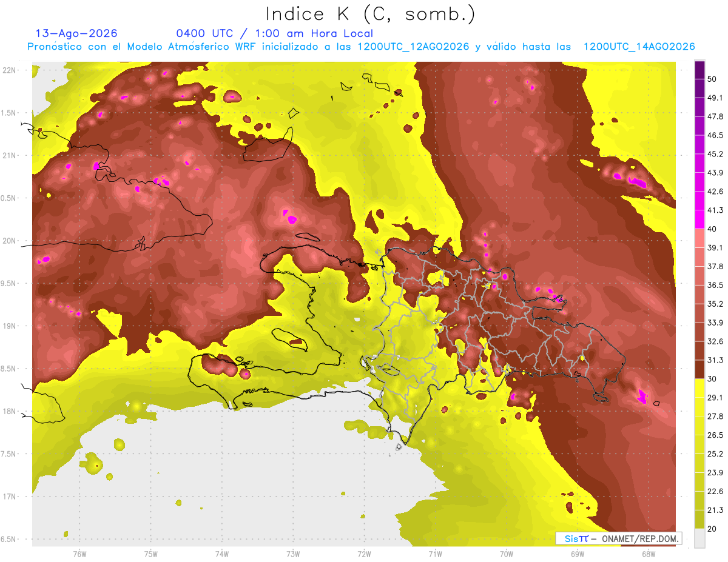Screen dimensions: 728x562
Task: Click the "75W" longitude label
Action: point(151,554)
